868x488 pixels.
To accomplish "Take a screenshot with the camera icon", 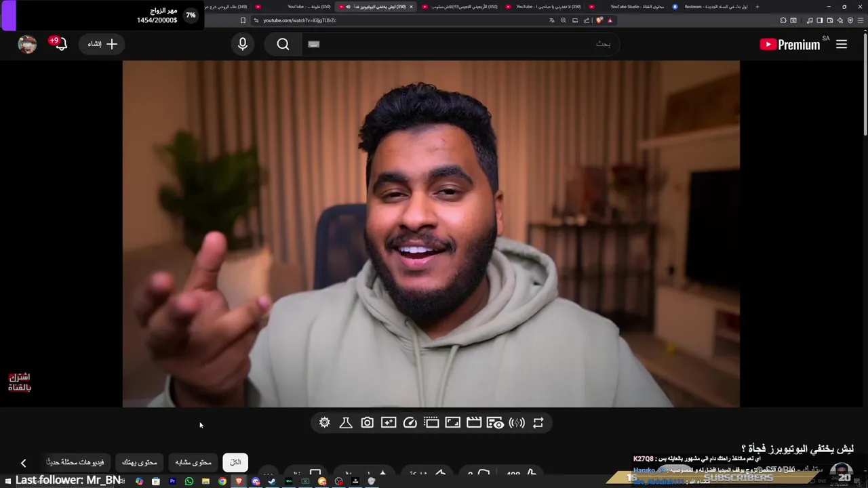I will point(367,422).
